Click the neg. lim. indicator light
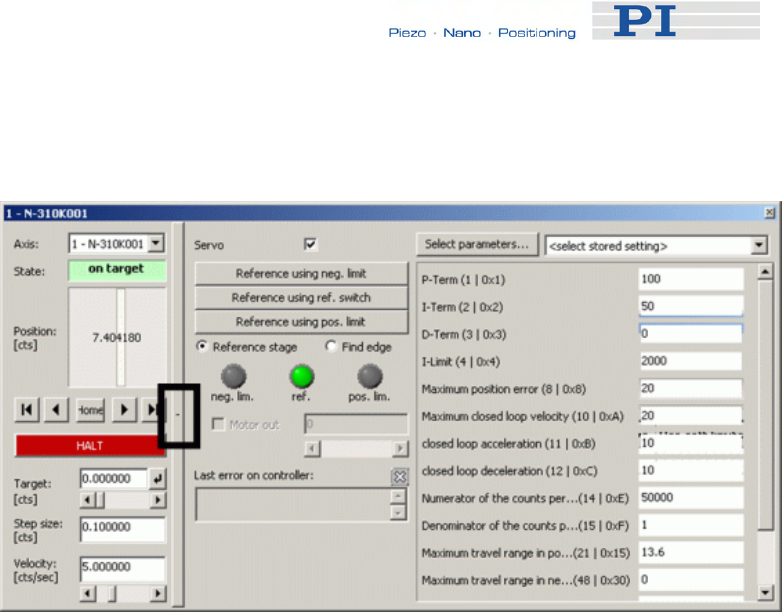782x612 pixels. (233, 377)
